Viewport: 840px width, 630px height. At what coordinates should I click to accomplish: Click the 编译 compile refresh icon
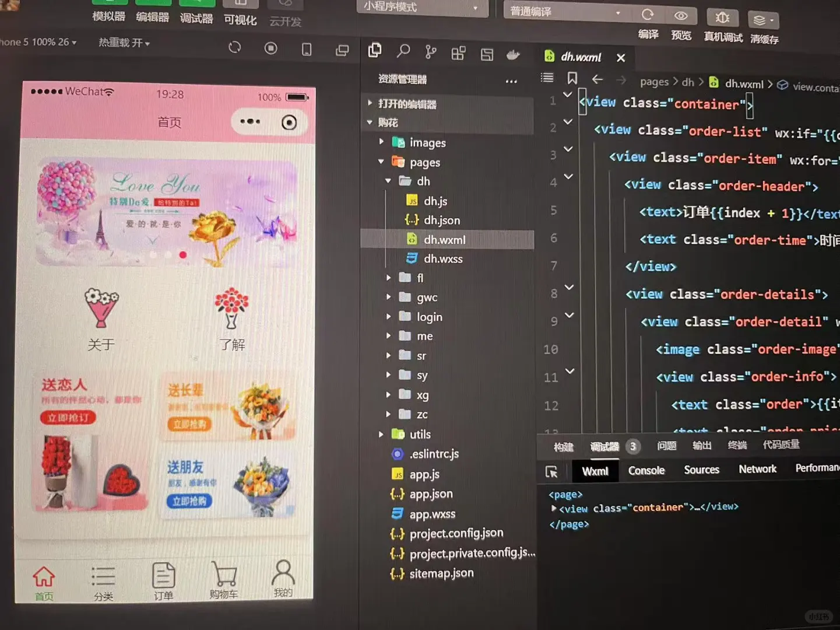[x=648, y=15]
